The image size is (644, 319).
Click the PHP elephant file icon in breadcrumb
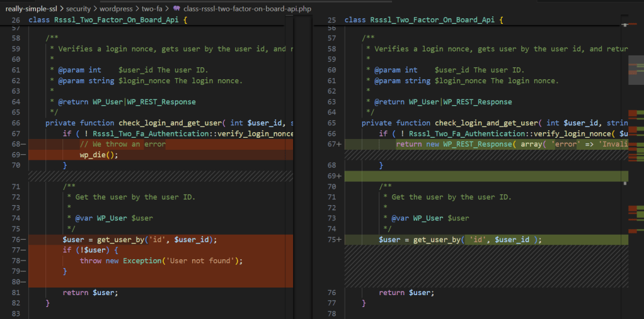176,9
